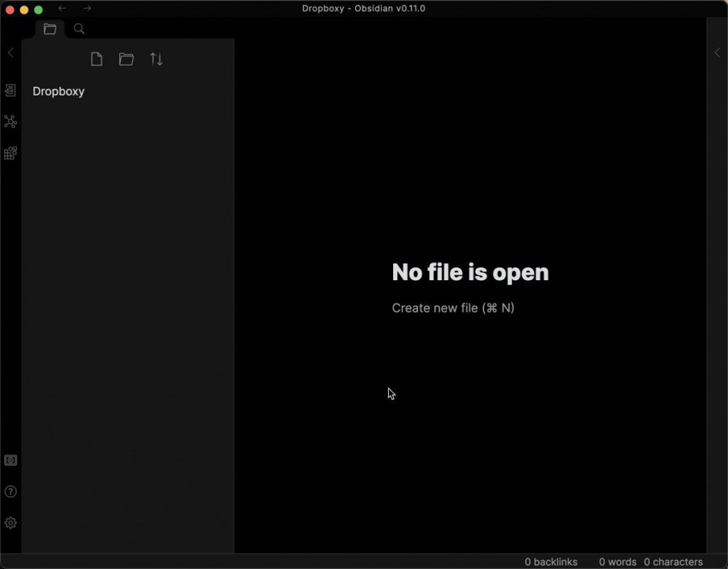Click the 0 words status text
The image size is (728, 569).
click(618, 562)
